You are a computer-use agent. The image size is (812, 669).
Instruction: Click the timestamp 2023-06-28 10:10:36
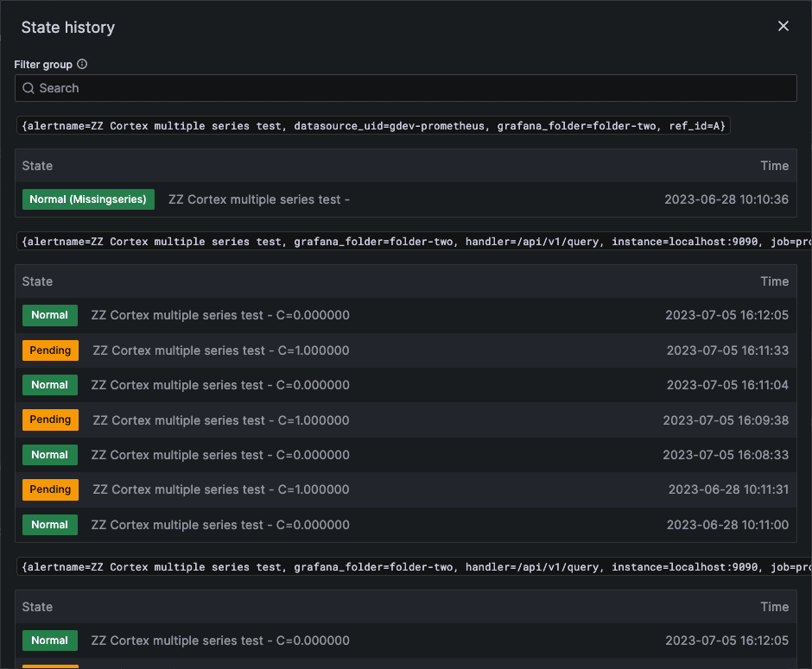pos(726,199)
